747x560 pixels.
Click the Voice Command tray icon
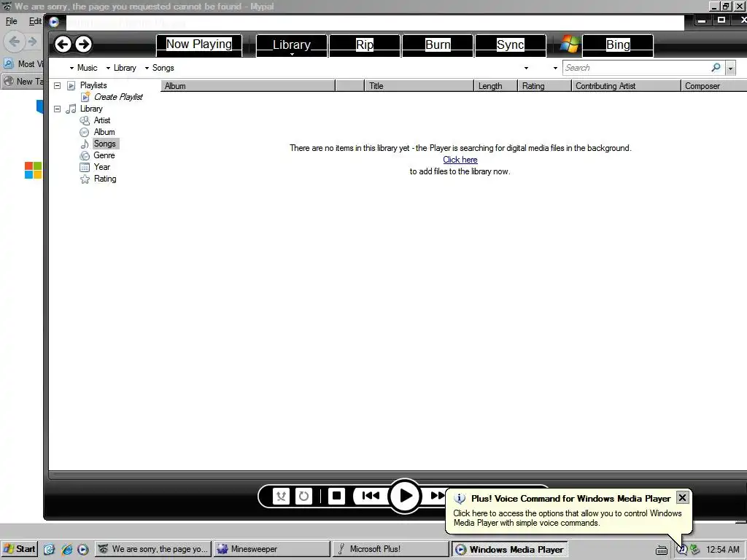(682, 550)
